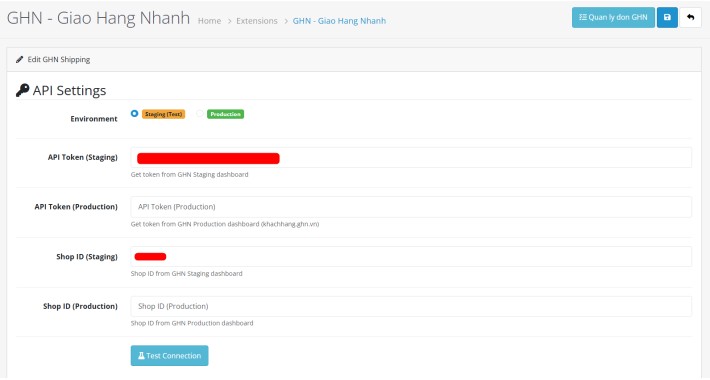This screenshot has height=380, width=710.
Task: Click the key icon beside API Settings
Action: coord(23,90)
